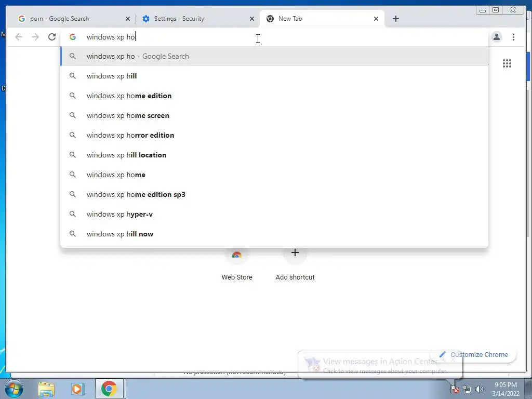This screenshot has width=532, height=399.
Task: Close the Google Search tab
Action: (128, 19)
